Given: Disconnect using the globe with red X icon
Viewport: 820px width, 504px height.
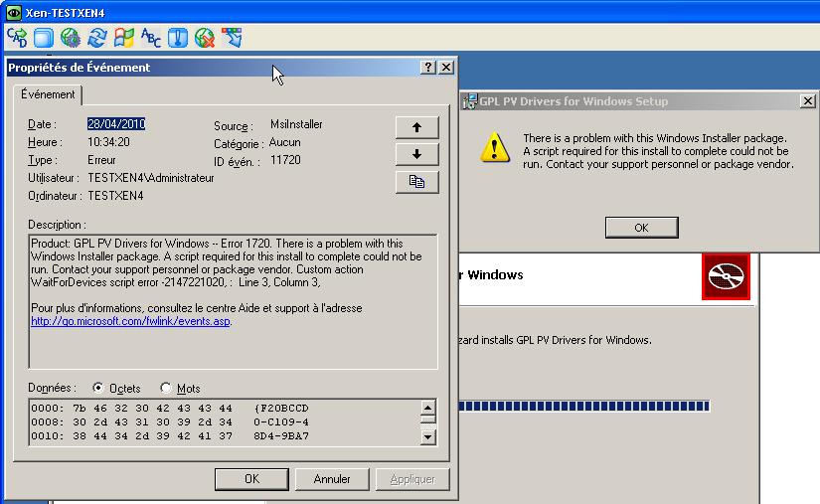Looking at the screenshot, I should (x=205, y=38).
